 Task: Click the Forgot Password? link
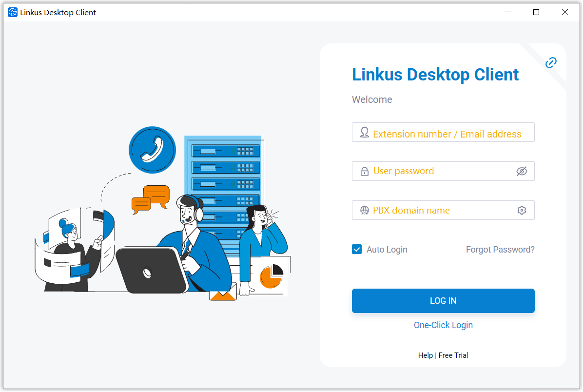500,250
